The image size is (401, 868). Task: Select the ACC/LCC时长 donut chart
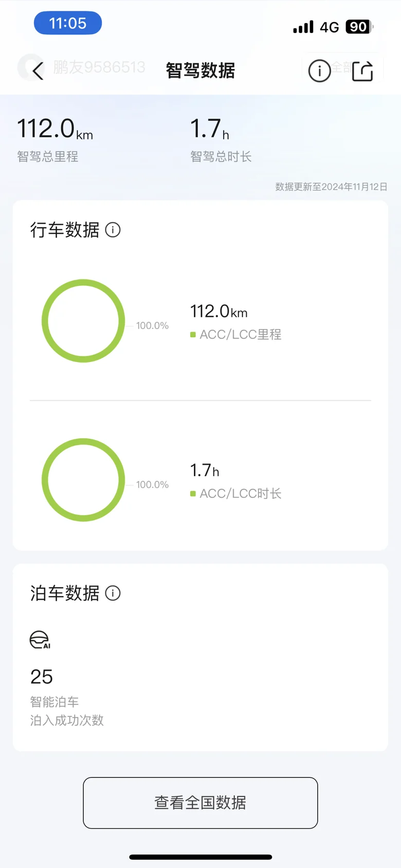click(83, 480)
